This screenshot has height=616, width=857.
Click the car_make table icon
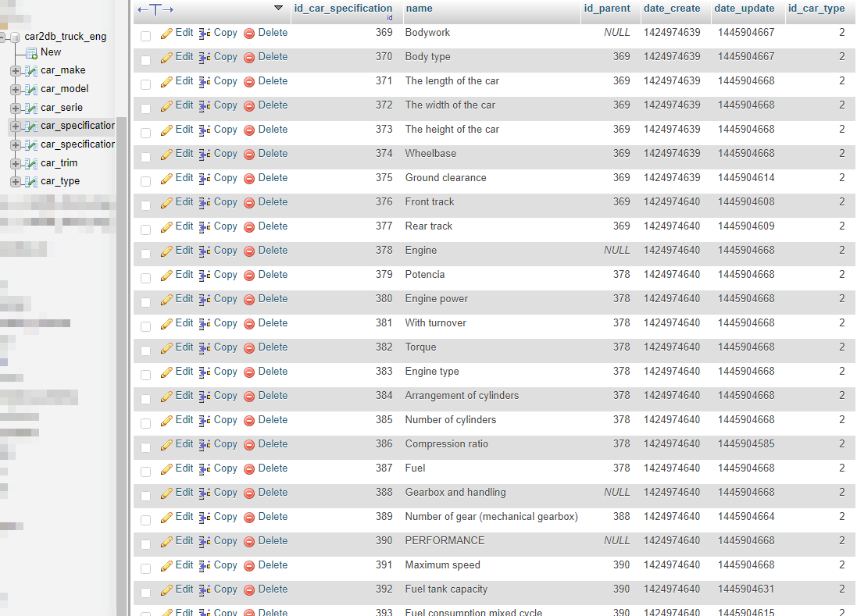32,71
